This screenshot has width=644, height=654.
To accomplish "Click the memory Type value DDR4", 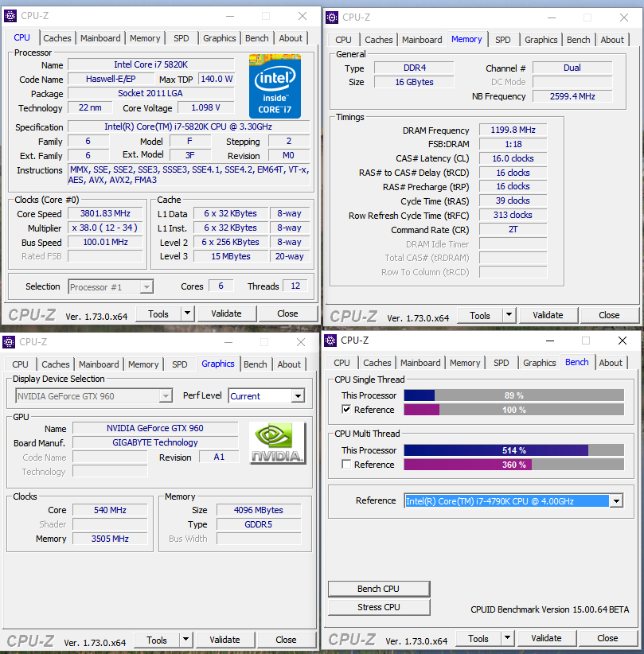I will tap(414, 68).
